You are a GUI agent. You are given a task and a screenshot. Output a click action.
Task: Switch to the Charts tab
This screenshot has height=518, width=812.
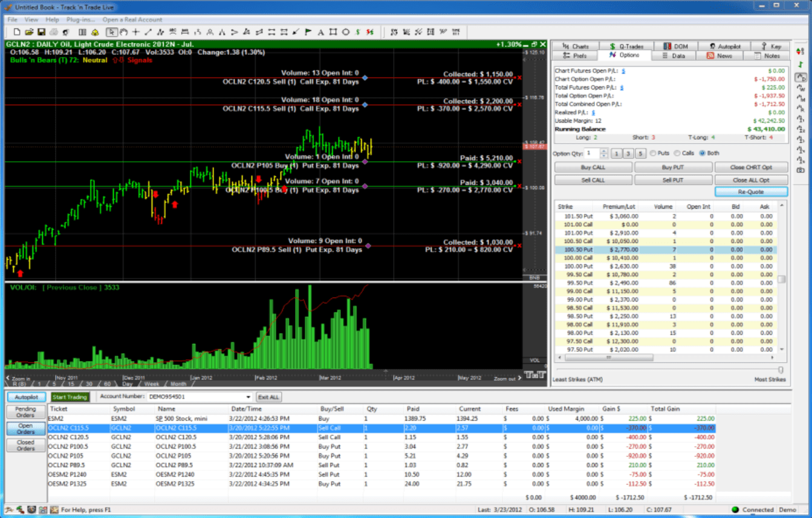click(575, 46)
